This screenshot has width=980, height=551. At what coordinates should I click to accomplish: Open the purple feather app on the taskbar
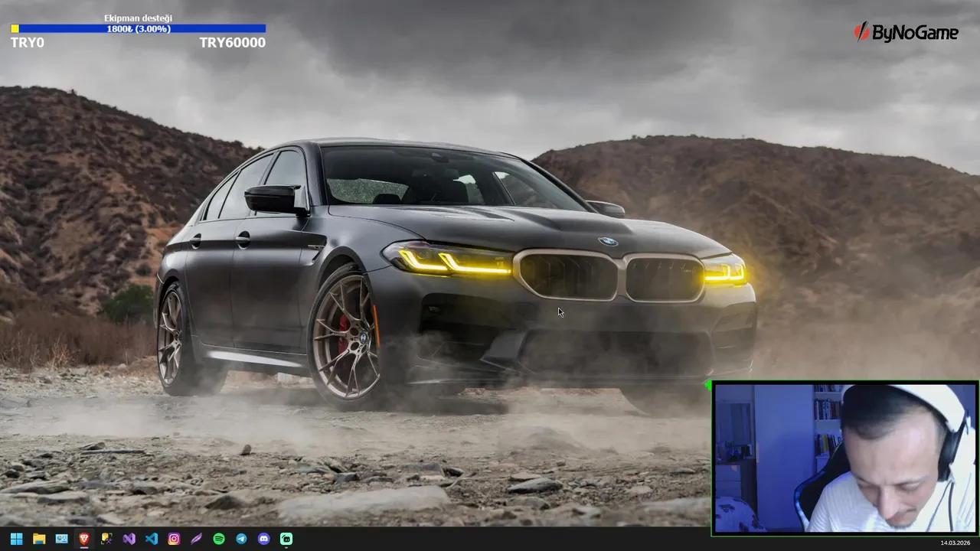click(196, 539)
